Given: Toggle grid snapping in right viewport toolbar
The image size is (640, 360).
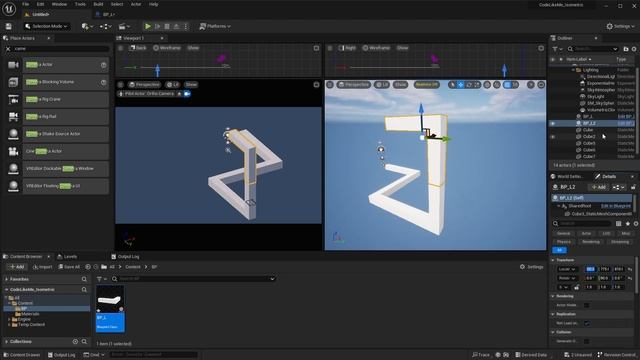Looking at the screenshot, I should click(x=507, y=84).
